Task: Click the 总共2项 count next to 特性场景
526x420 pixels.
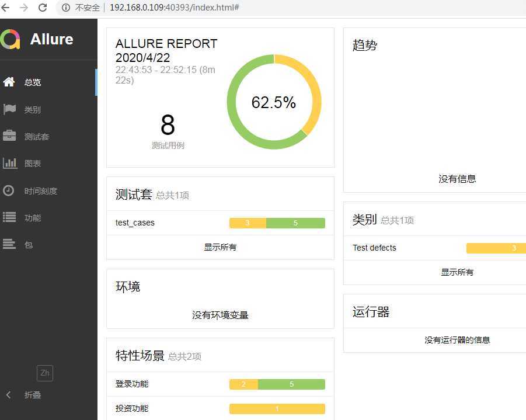Action: (x=184, y=356)
